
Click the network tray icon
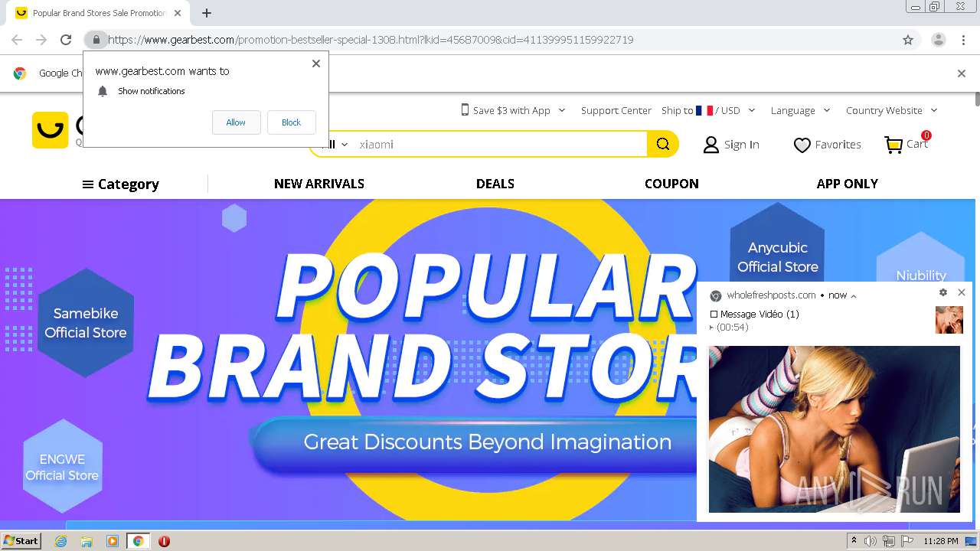[x=889, y=541]
